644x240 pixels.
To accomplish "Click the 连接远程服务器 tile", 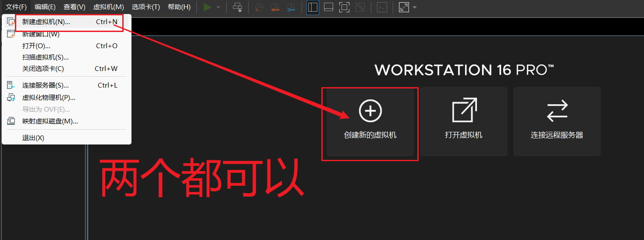I will 557,121.
